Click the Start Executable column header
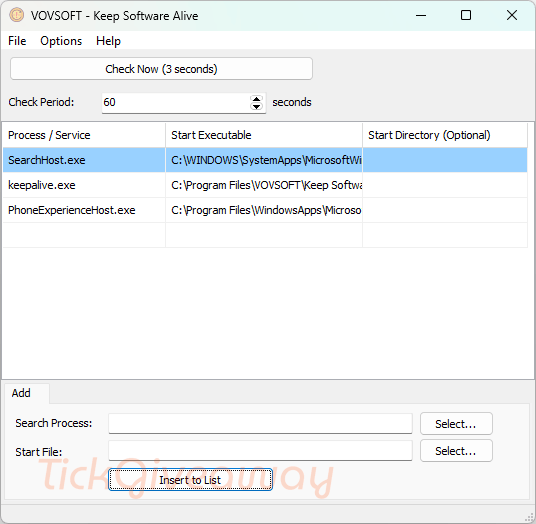The width and height of the screenshot is (536, 524). (264, 135)
